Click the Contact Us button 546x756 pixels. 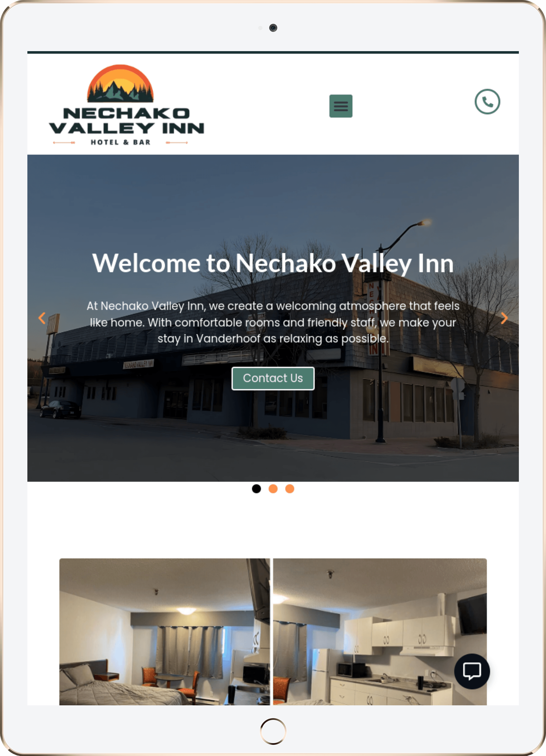[273, 378]
